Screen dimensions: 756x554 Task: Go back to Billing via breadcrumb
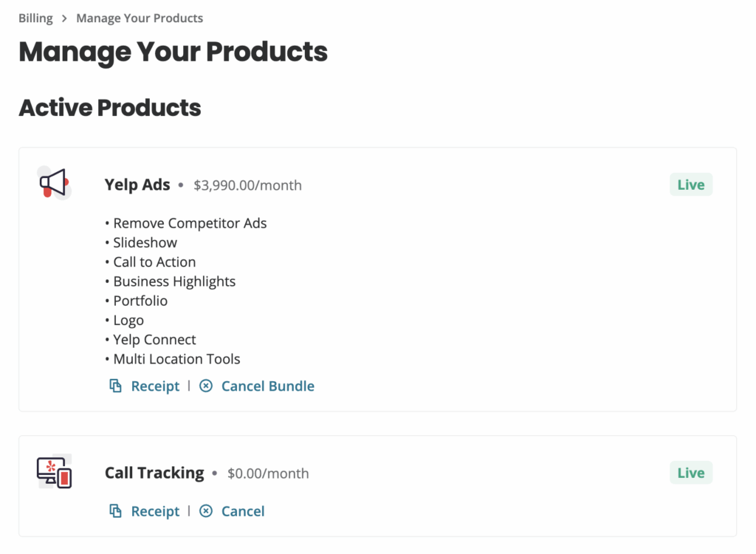[x=35, y=18]
